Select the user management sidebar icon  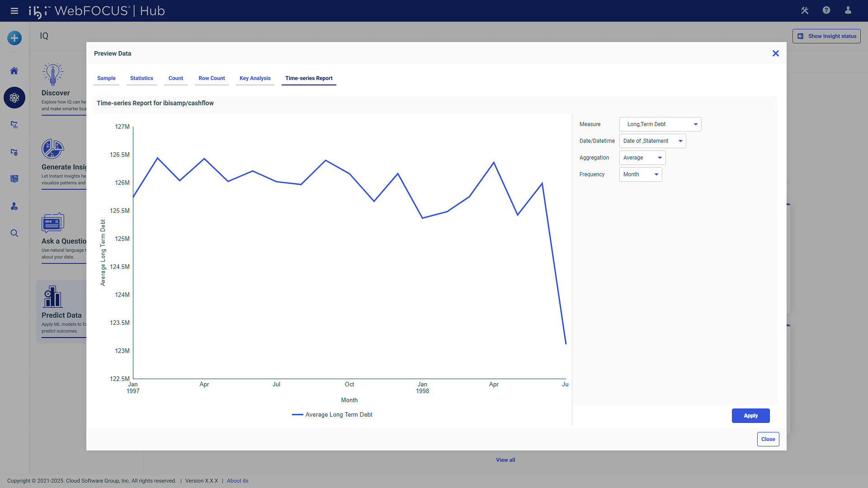tap(14, 206)
